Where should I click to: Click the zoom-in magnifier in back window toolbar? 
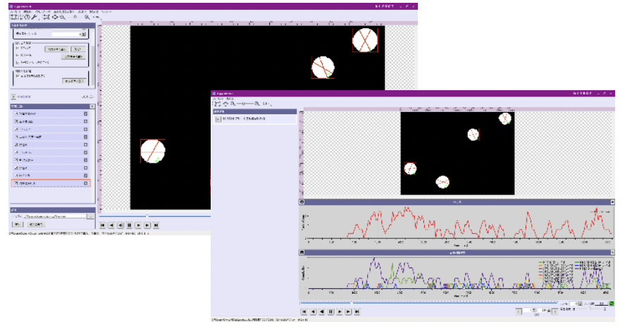tap(87, 17)
